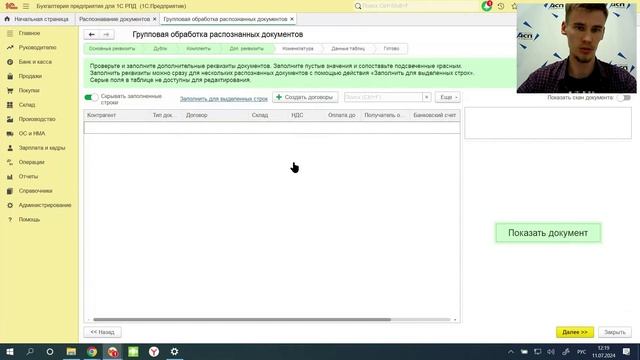
Task: Switch to Распознавание документов tab
Action: [114, 19]
